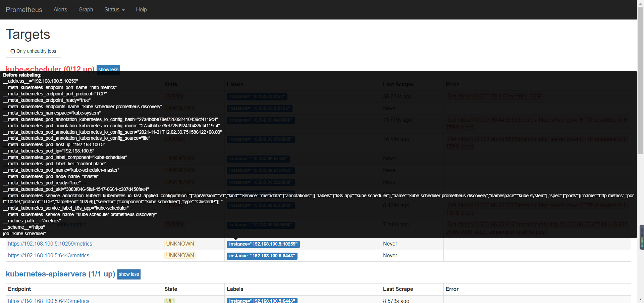644x303 pixels.
Task: Toggle Only unhealthy jobs checkbox
Action: coord(13,51)
